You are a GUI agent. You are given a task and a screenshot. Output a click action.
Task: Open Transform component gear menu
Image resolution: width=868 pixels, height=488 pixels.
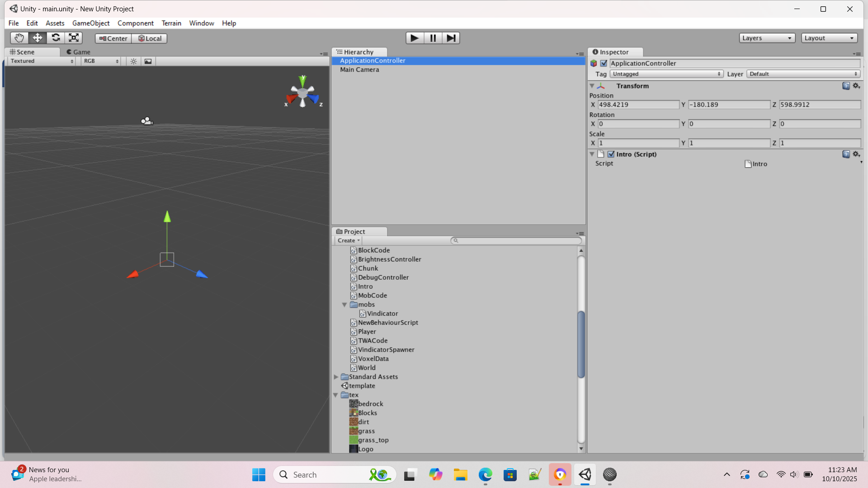coord(856,86)
